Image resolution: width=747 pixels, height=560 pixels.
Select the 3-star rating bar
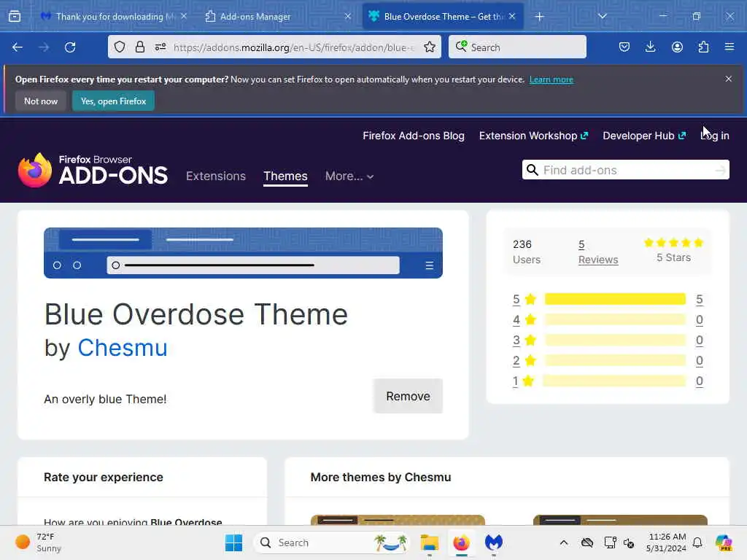[x=614, y=340]
